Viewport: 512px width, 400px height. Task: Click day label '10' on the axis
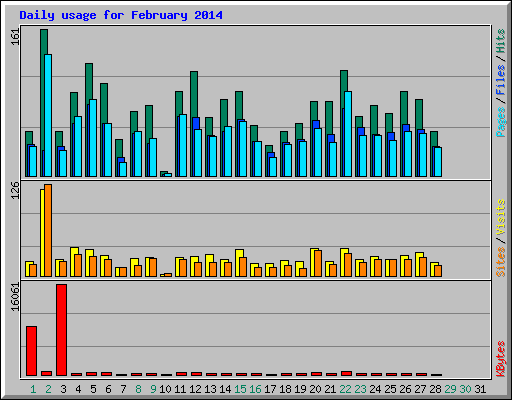[x=165, y=389]
